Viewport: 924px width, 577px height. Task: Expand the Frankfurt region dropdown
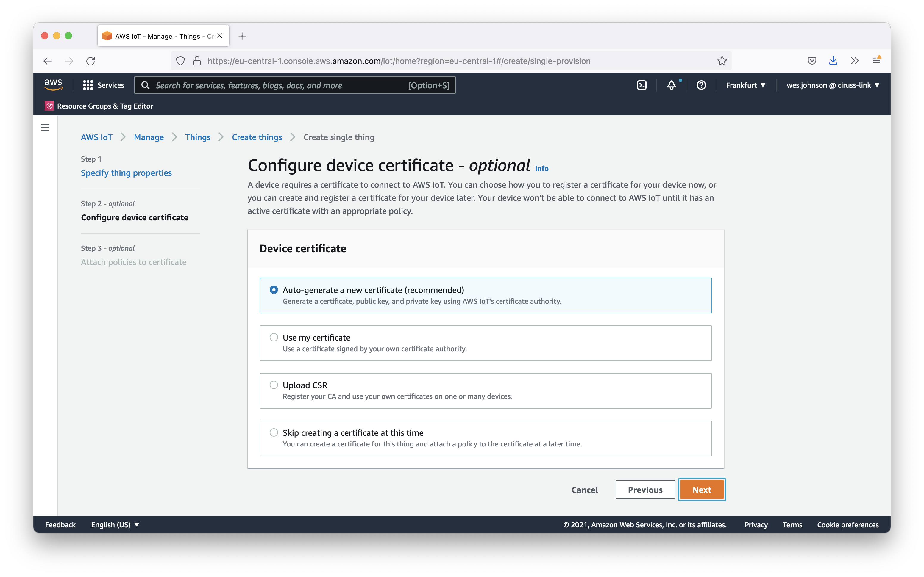click(745, 85)
